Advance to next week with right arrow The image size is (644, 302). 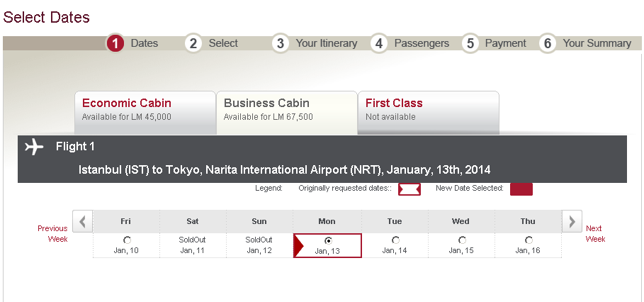click(x=572, y=221)
